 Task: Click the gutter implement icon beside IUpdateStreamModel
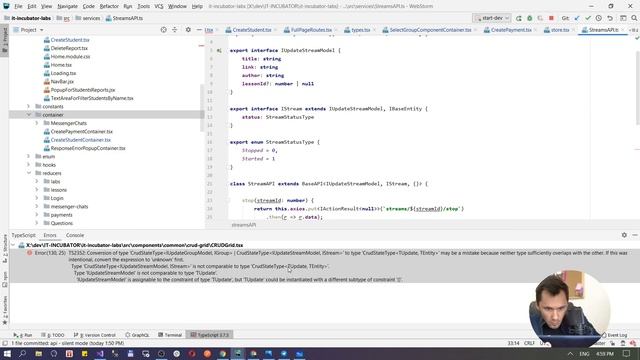[x=219, y=51]
